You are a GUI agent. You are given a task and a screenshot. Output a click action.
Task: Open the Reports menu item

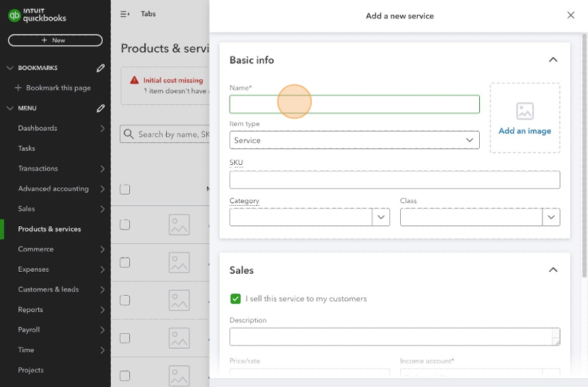31,309
